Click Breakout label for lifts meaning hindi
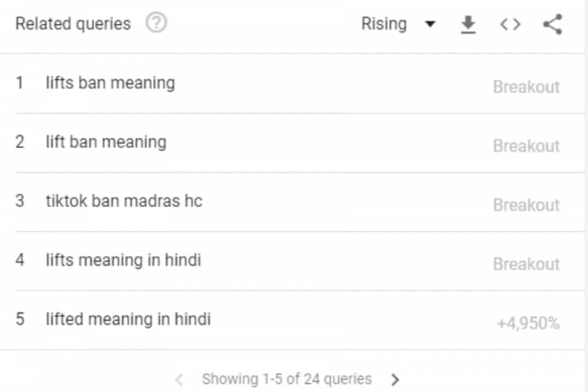This screenshot has height=392, width=588. click(x=526, y=264)
